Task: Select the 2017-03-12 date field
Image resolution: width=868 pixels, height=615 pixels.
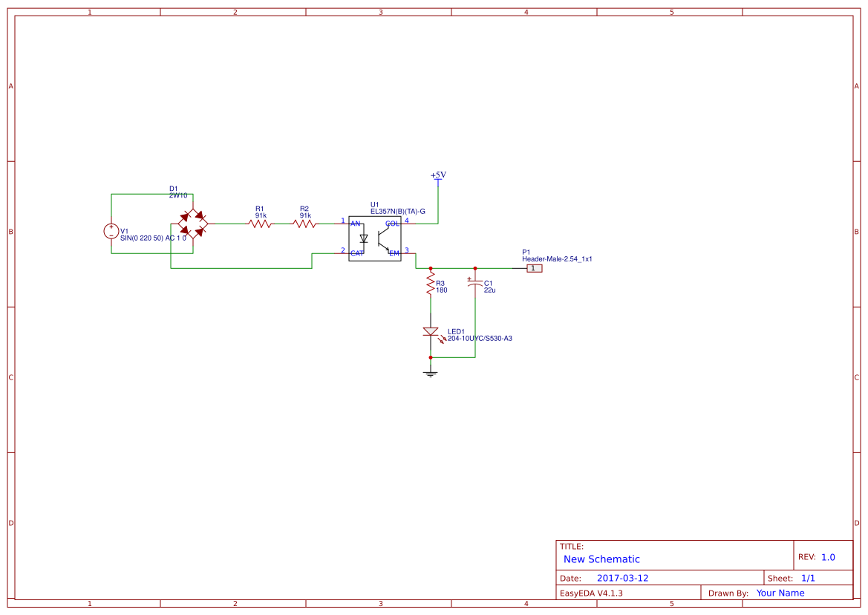Action: pos(624,577)
